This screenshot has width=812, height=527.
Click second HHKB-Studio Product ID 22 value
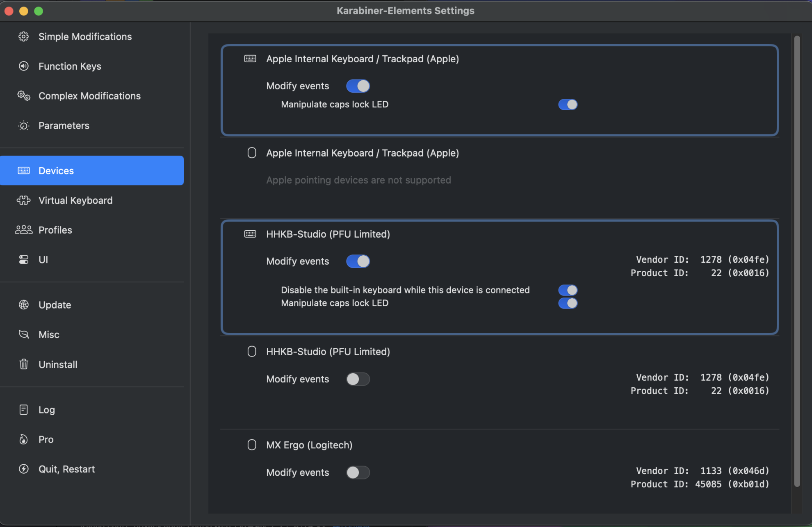click(x=740, y=391)
